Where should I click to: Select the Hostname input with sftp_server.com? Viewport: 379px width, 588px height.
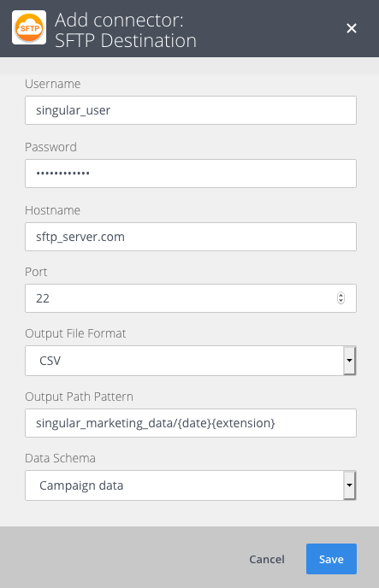tap(191, 237)
